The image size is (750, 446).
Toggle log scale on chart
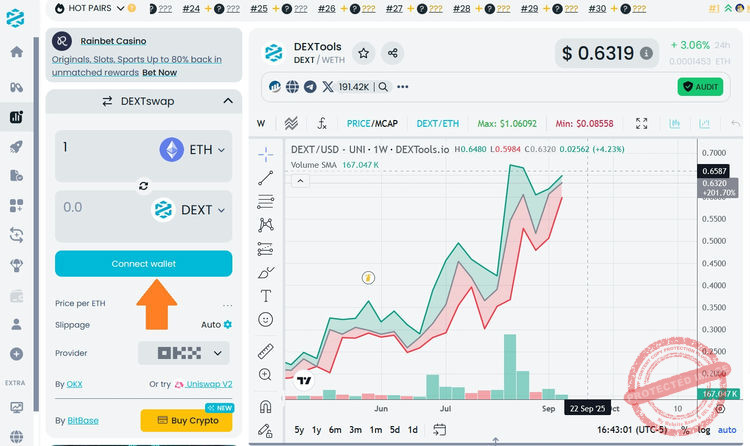tap(704, 430)
